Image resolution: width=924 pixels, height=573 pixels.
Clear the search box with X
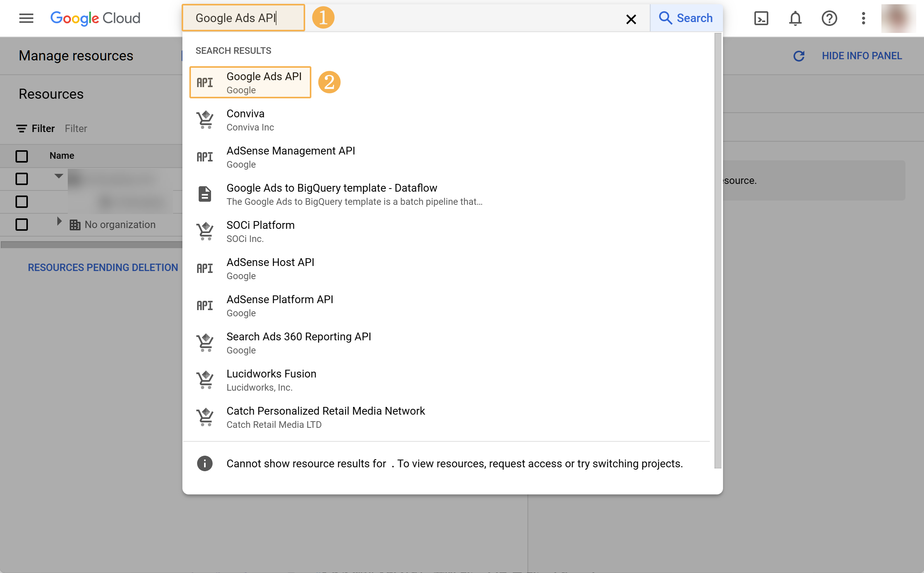pos(631,19)
